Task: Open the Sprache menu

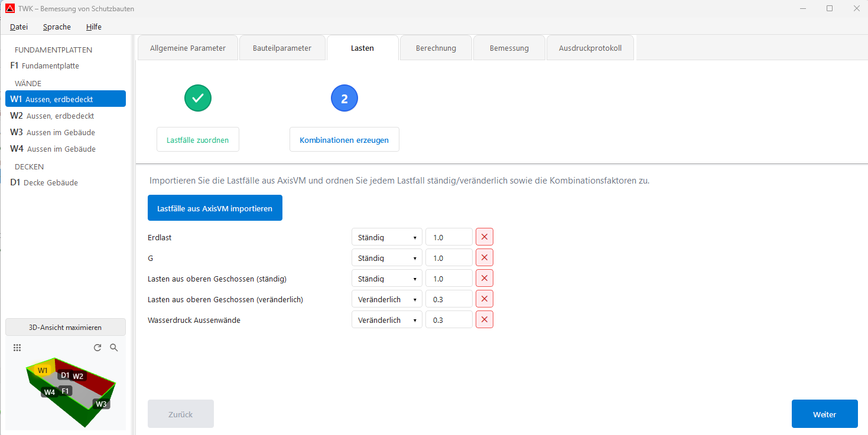Action: point(56,27)
